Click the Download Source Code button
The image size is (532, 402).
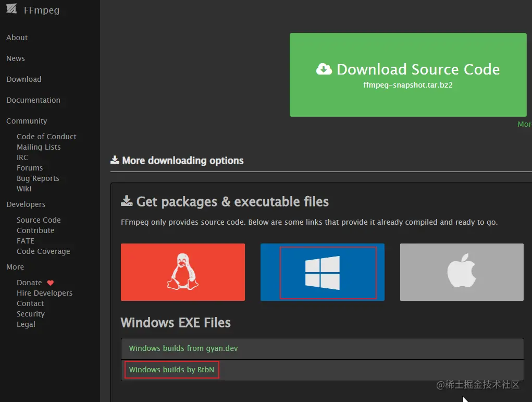408,75
